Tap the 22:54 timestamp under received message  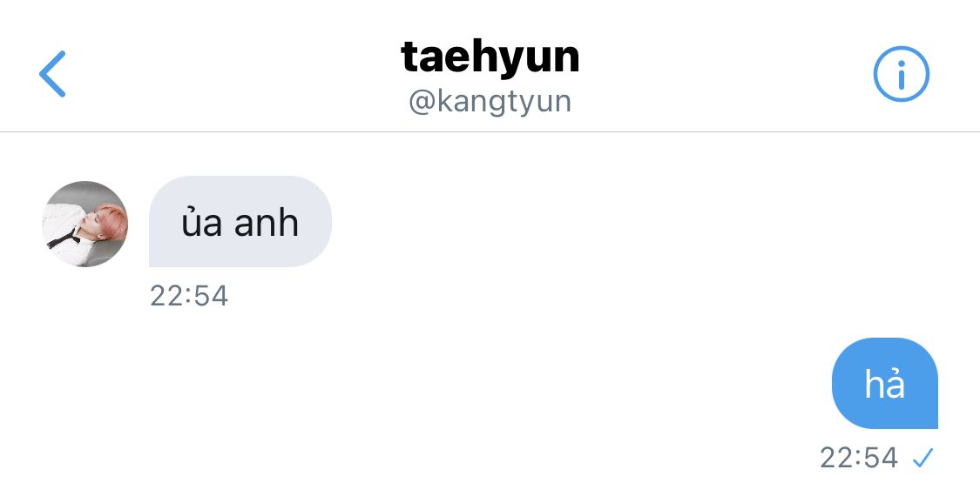click(189, 296)
